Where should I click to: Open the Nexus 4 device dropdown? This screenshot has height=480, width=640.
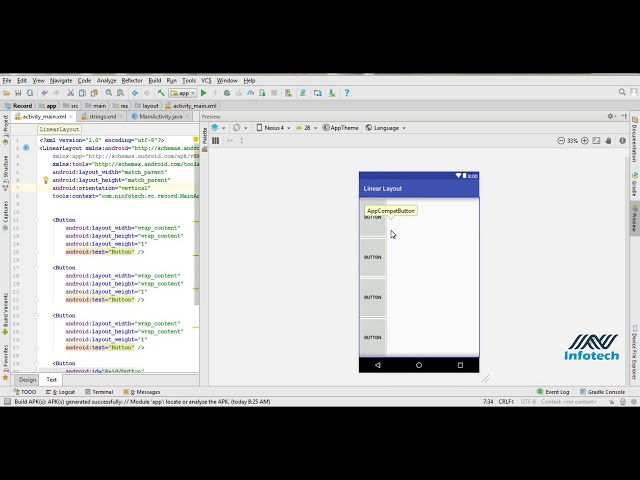tap(273, 128)
